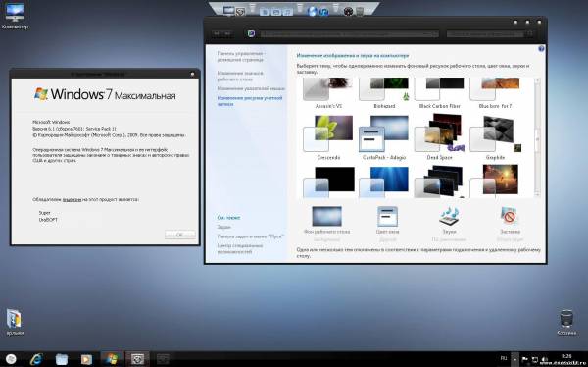Click the monitor icon in the top dock

point(228,11)
